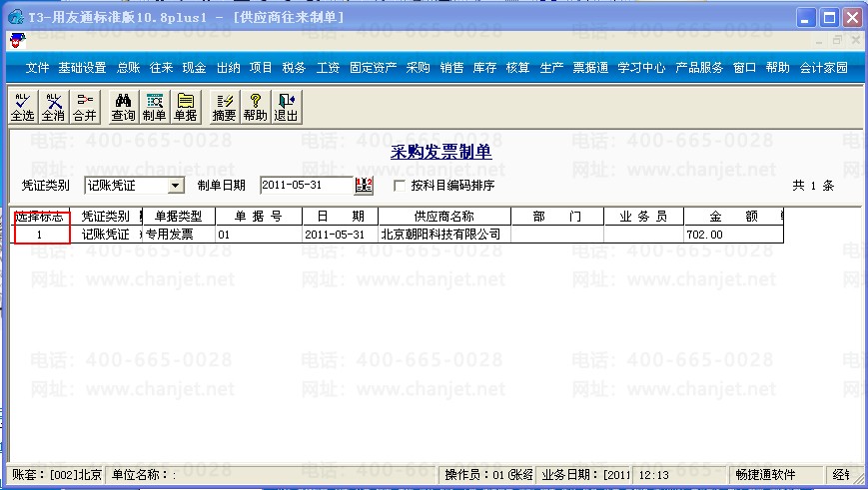Minimize the inner document window

(819, 40)
